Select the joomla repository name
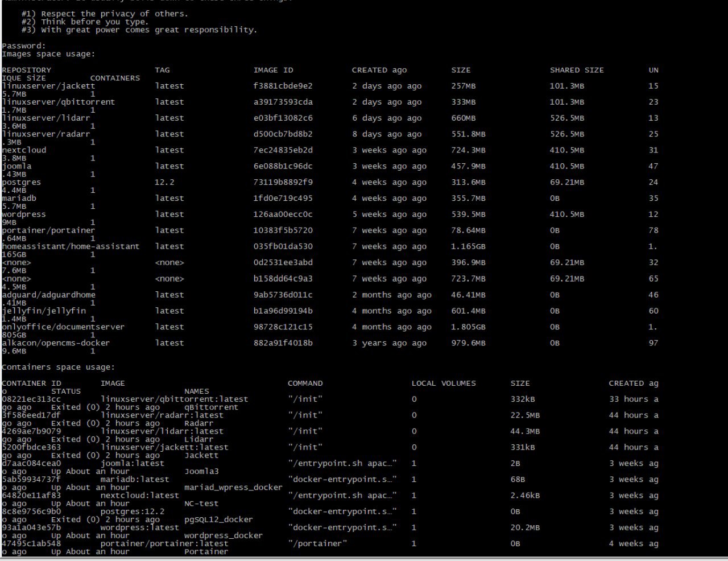Screen dimensions: 728x561 click(16, 166)
